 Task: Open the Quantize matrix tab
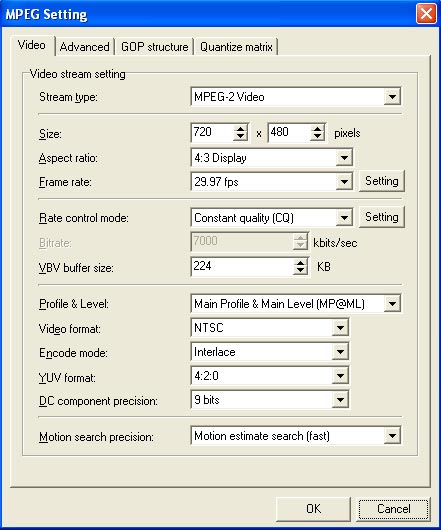(x=236, y=47)
